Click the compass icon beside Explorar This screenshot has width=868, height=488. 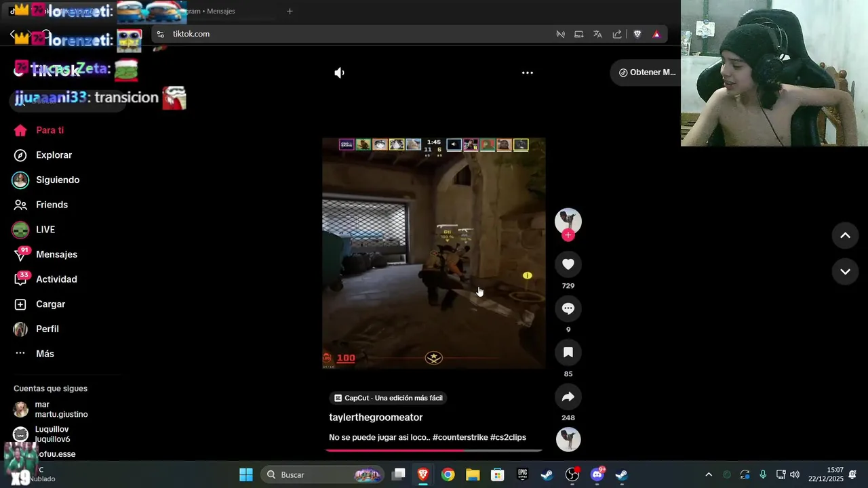pyautogui.click(x=20, y=155)
